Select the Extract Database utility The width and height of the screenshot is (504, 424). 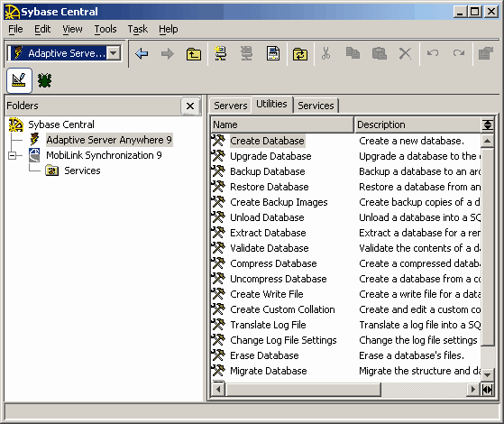[268, 233]
